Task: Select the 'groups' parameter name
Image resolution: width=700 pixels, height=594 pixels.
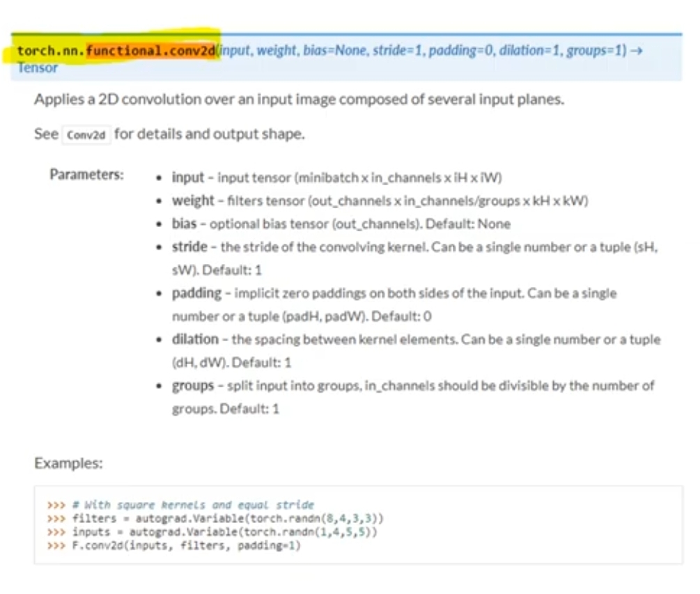Action: click(193, 386)
